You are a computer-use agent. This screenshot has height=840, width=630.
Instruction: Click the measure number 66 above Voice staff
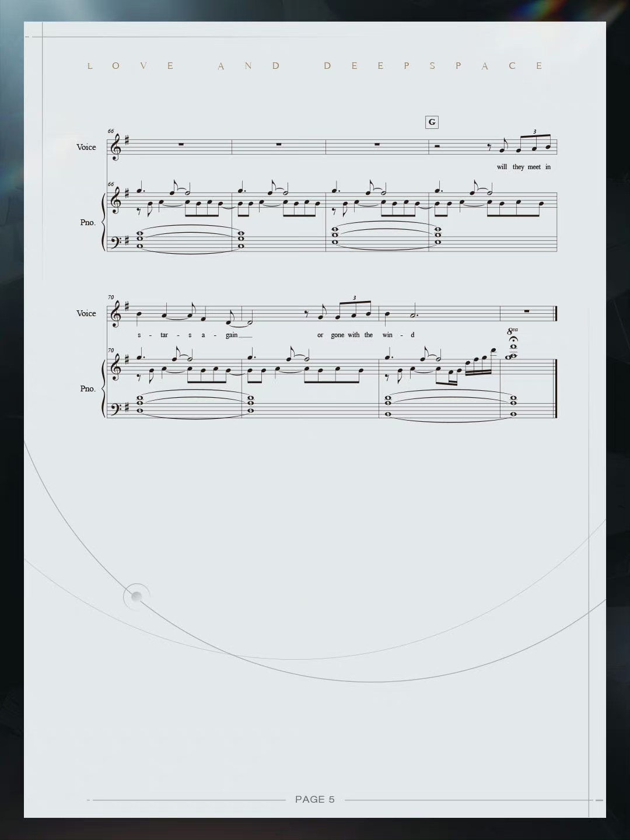(x=111, y=131)
